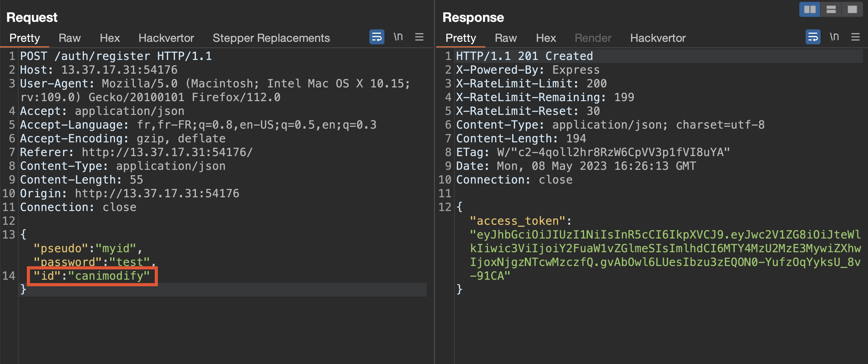
Task: Toggle non-printable characters (\n) in Response panel
Action: [x=834, y=37]
